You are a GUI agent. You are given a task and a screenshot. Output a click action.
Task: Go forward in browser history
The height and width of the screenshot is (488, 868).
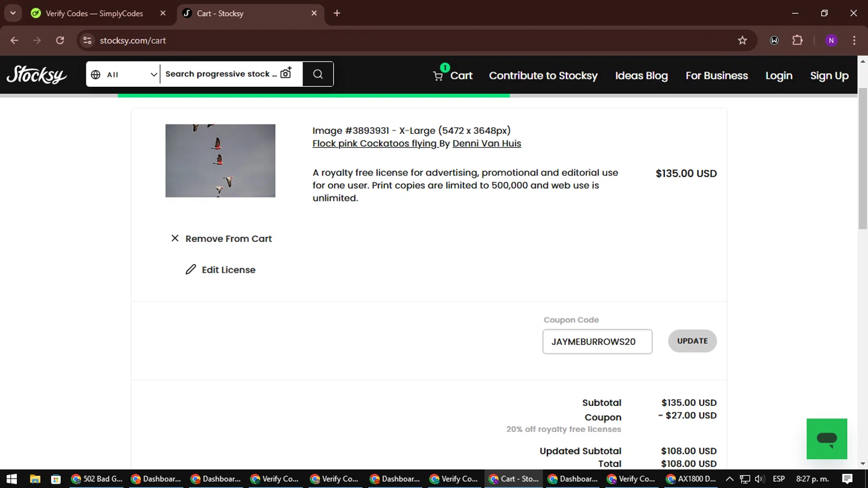click(x=37, y=41)
